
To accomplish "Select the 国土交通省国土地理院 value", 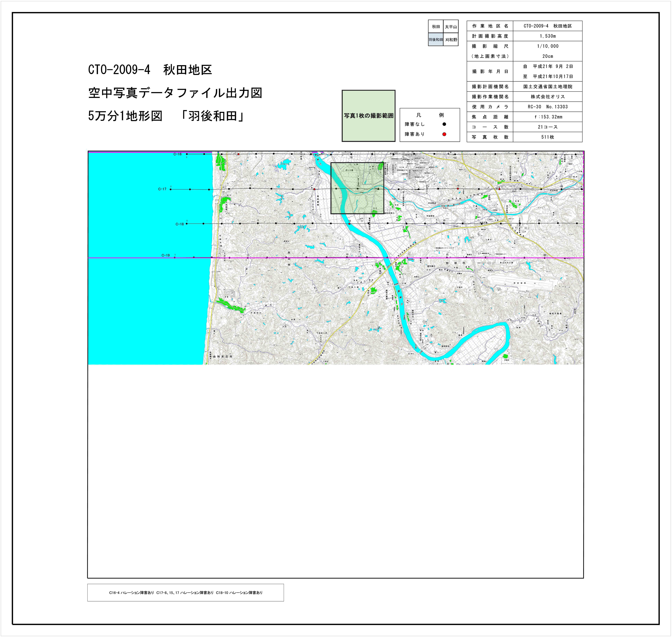I will (x=548, y=87).
